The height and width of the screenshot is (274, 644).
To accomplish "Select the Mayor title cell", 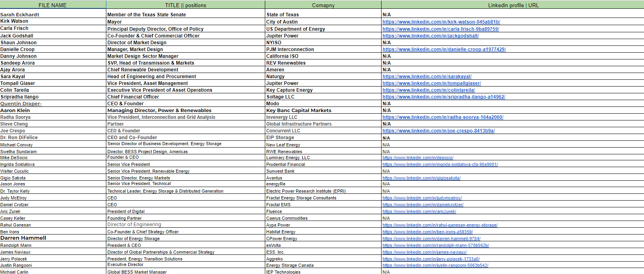I will tap(186, 22).
